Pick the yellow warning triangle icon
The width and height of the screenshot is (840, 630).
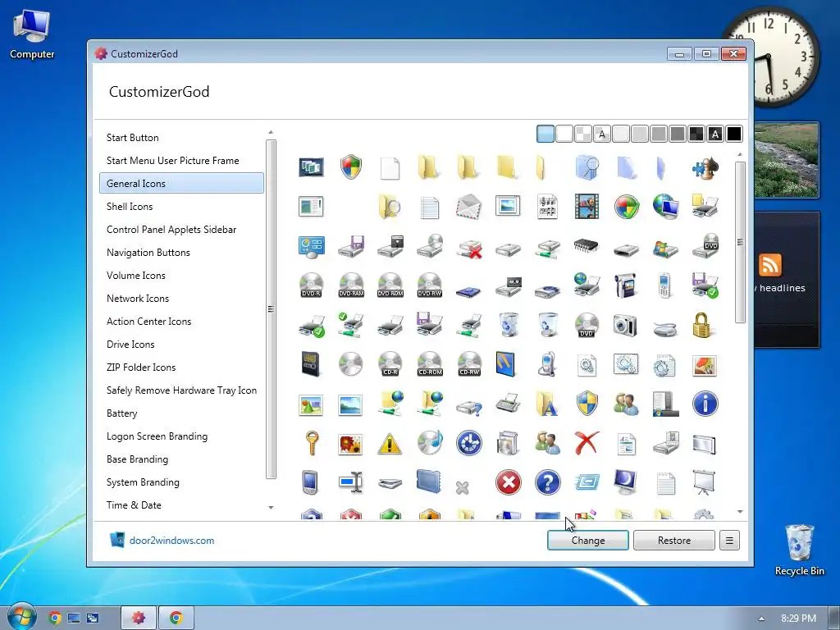point(390,444)
